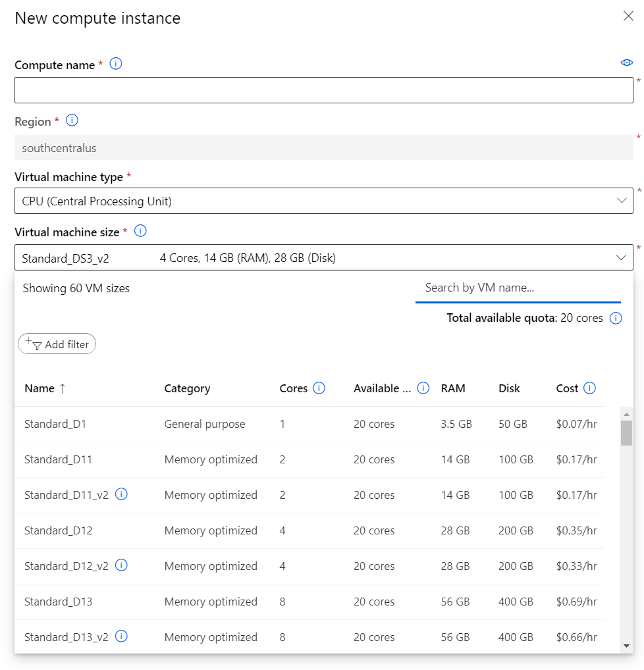Click the General purpose category cell
Viewport: 644px width, 670px height.
[x=204, y=424]
